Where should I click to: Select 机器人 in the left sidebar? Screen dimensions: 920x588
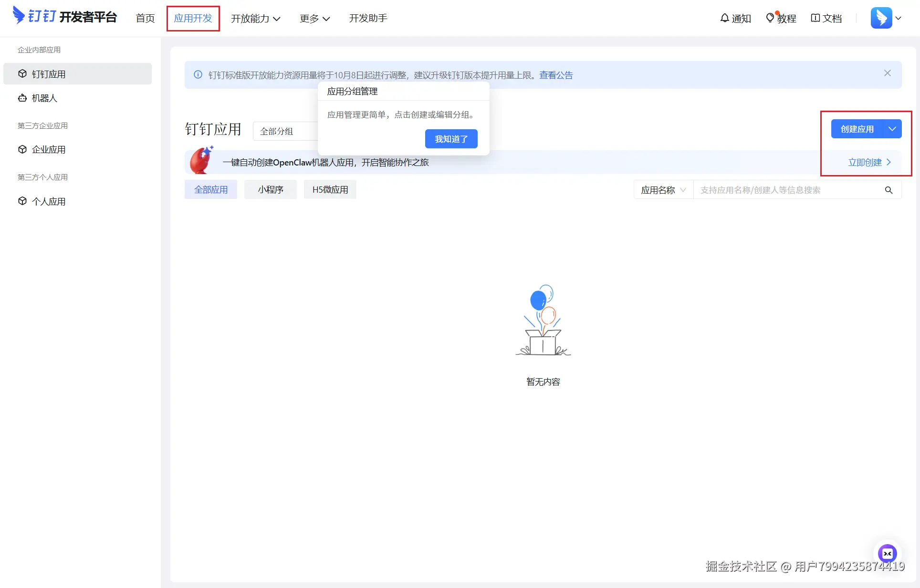(x=44, y=98)
